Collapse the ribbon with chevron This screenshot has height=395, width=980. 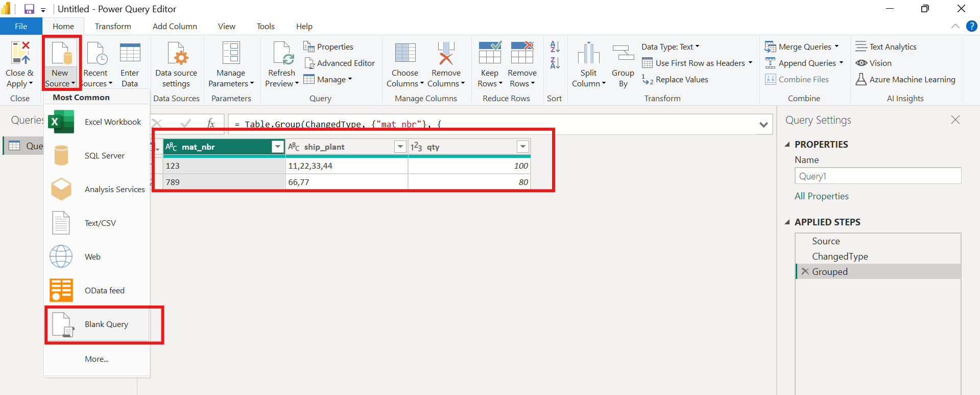tap(955, 26)
